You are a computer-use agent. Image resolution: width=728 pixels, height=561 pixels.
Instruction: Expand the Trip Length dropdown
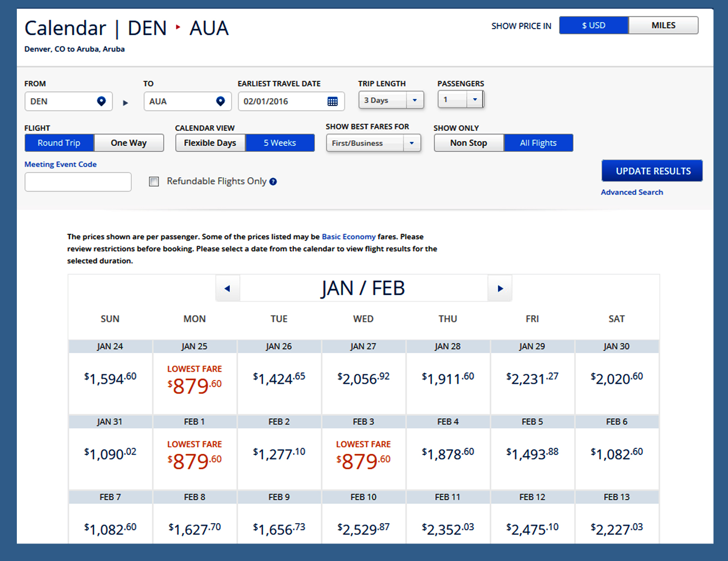pos(415,100)
